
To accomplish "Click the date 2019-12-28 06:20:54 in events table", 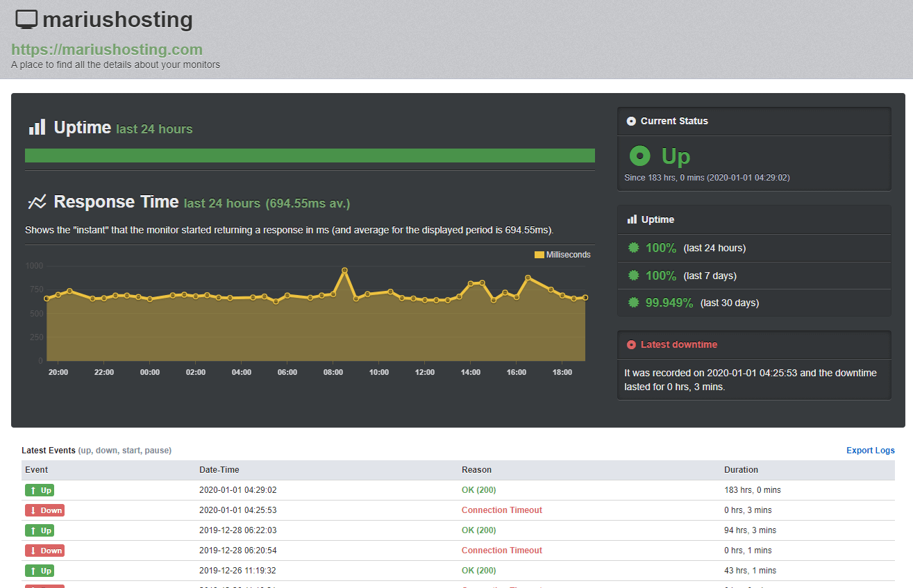I will click(238, 551).
